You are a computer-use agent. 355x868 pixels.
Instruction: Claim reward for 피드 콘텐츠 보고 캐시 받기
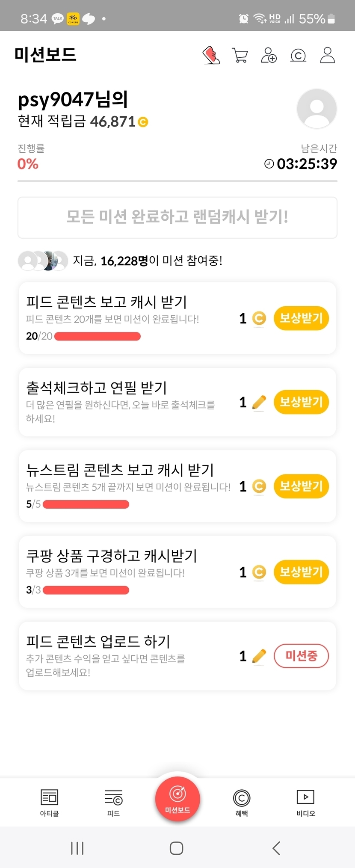point(301,318)
